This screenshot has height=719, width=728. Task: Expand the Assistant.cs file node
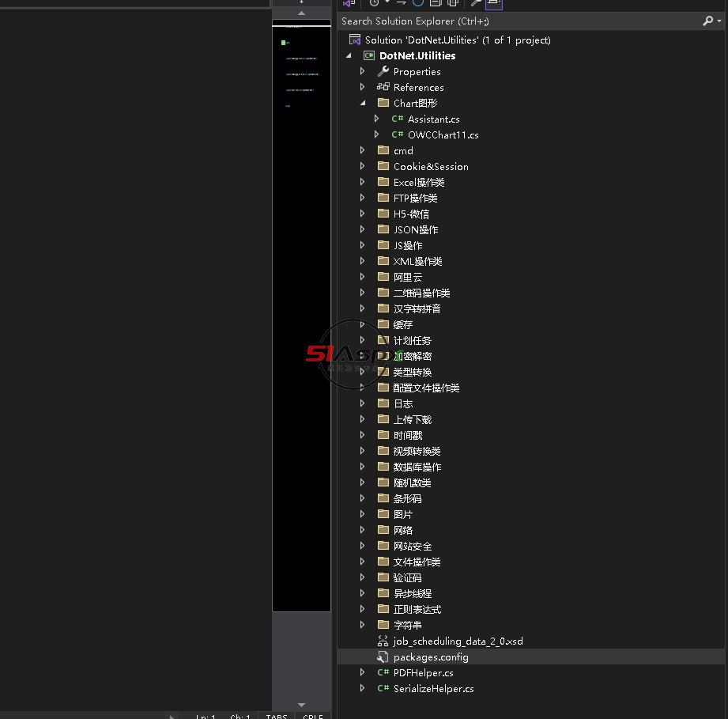click(376, 119)
